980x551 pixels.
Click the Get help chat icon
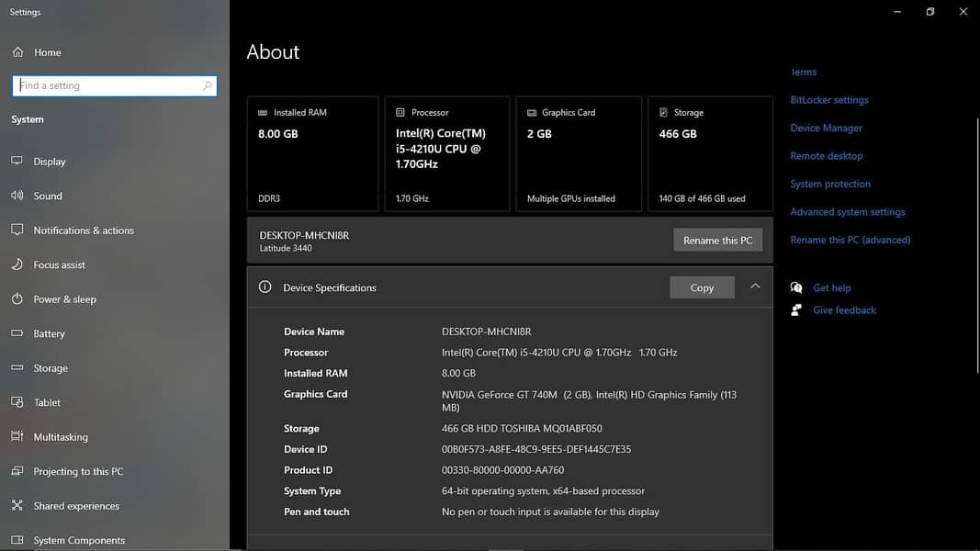coord(796,287)
